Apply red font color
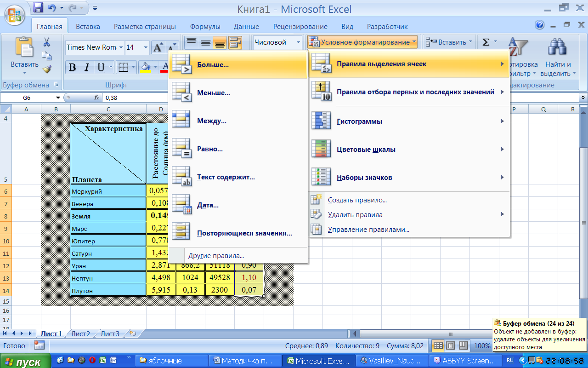 pyautogui.click(x=165, y=68)
